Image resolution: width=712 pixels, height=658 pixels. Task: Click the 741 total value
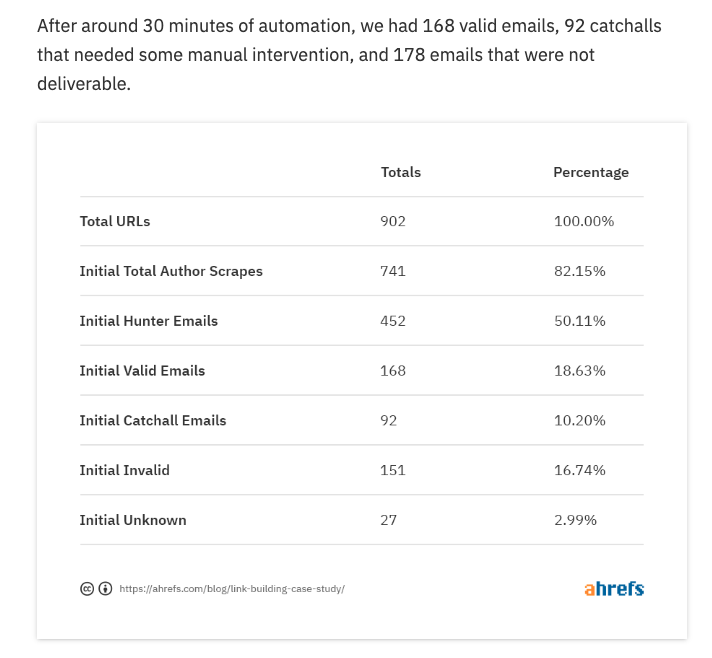pos(393,271)
